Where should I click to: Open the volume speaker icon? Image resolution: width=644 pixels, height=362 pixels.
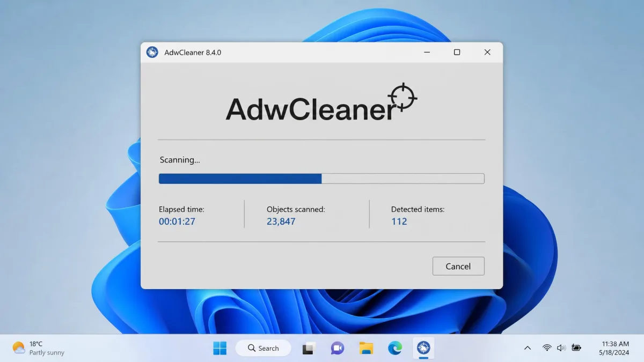[x=561, y=348]
